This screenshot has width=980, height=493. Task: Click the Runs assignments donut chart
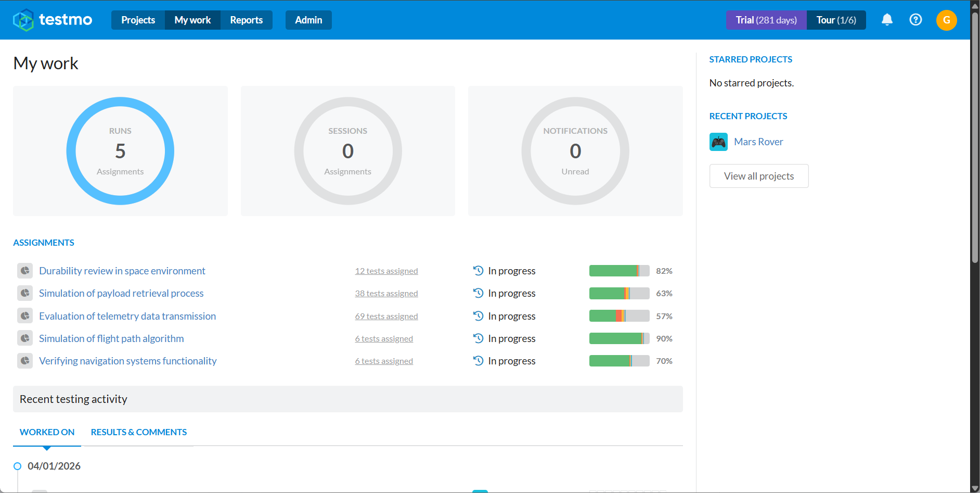120,151
